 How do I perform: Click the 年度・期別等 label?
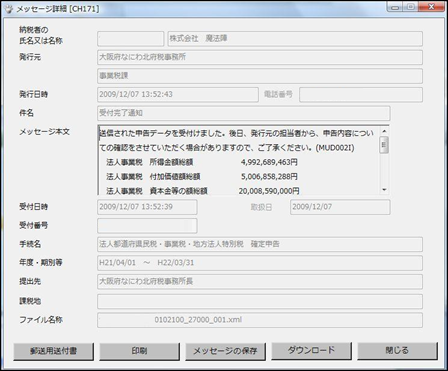tap(41, 263)
